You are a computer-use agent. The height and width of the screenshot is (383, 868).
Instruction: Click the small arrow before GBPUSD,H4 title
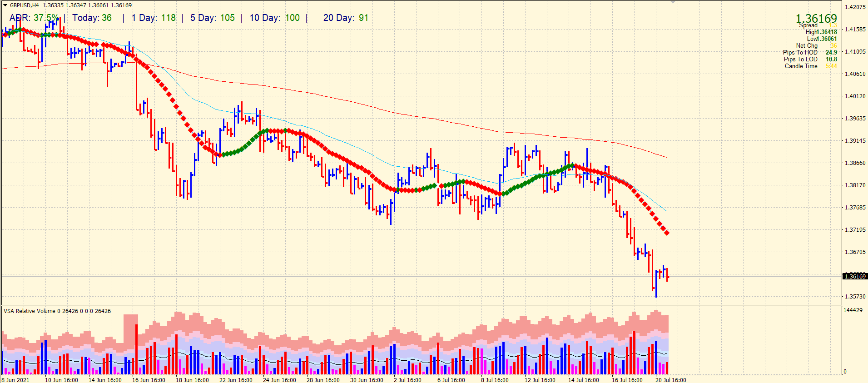point(5,5)
